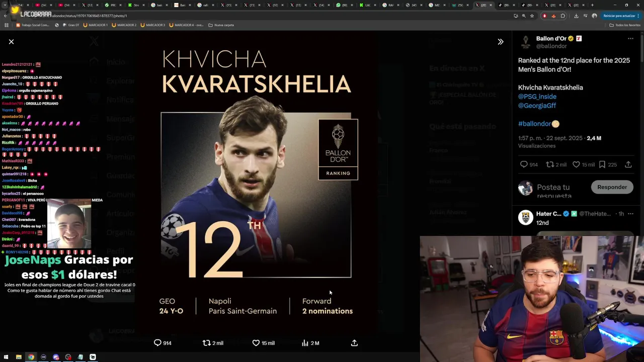Click the media control icon in Chrome toolbar
Image resolution: width=644 pixels, height=362 pixels.
[x=585, y=16]
